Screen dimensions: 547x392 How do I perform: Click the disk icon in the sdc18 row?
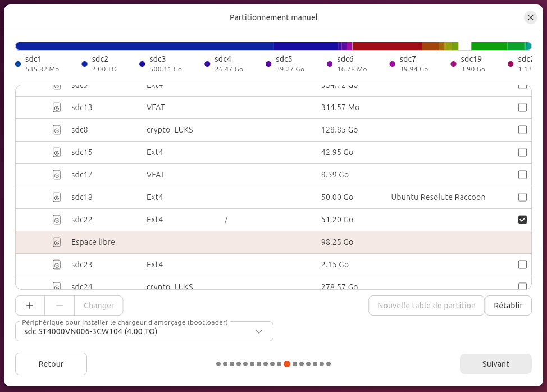click(x=57, y=197)
